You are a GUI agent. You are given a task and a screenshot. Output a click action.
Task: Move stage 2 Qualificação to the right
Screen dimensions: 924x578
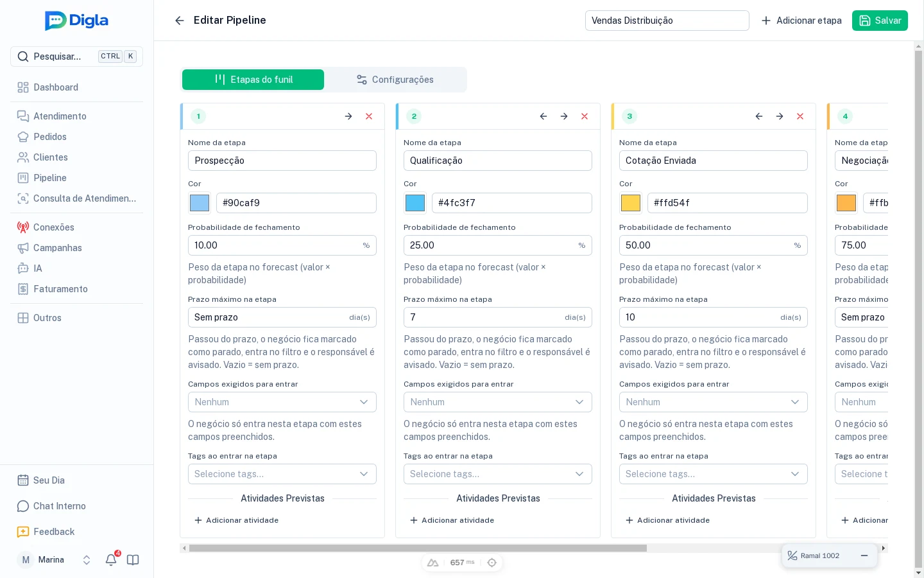pyautogui.click(x=564, y=116)
